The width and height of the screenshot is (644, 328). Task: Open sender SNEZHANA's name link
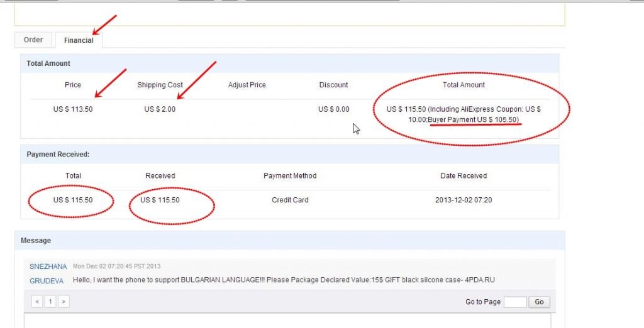[x=48, y=266]
